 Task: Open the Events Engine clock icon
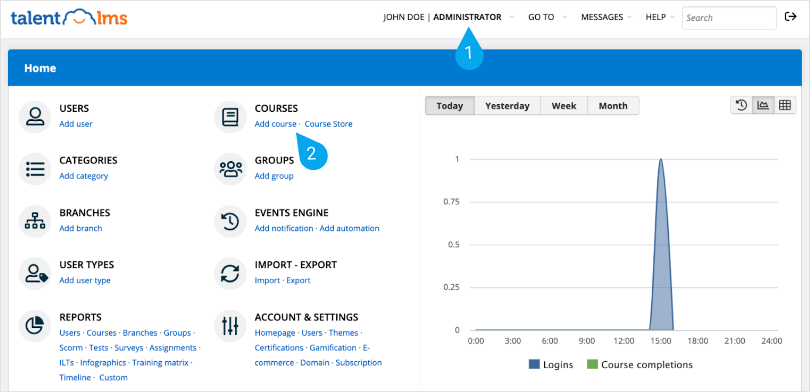(x=230, y=221)
